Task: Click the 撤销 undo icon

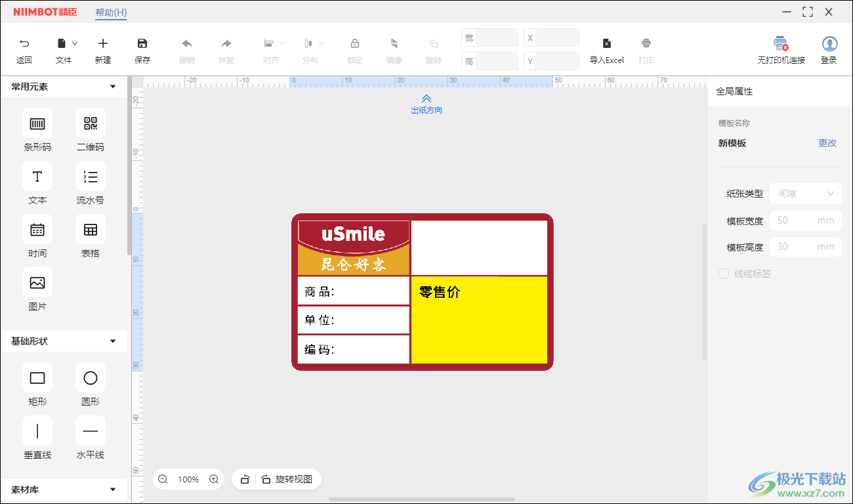Action: (187, 43)
